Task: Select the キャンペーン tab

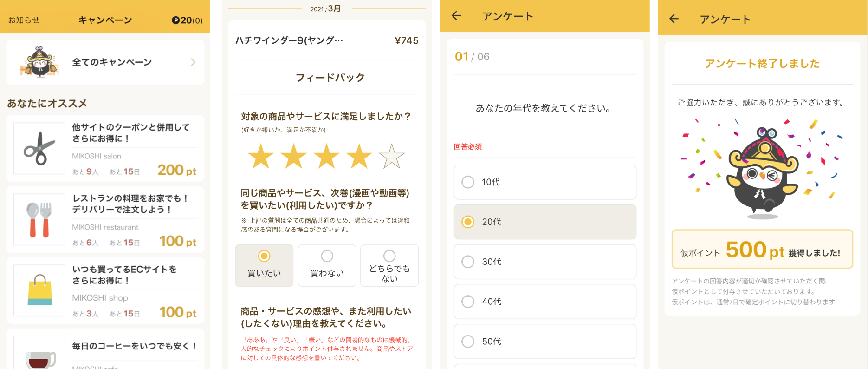Action: (105, 20)
